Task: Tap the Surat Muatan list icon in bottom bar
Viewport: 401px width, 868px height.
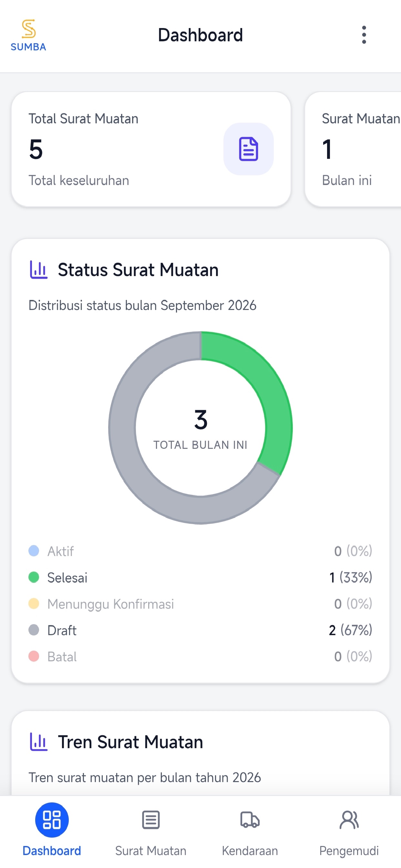Action: tap(151, 820)
